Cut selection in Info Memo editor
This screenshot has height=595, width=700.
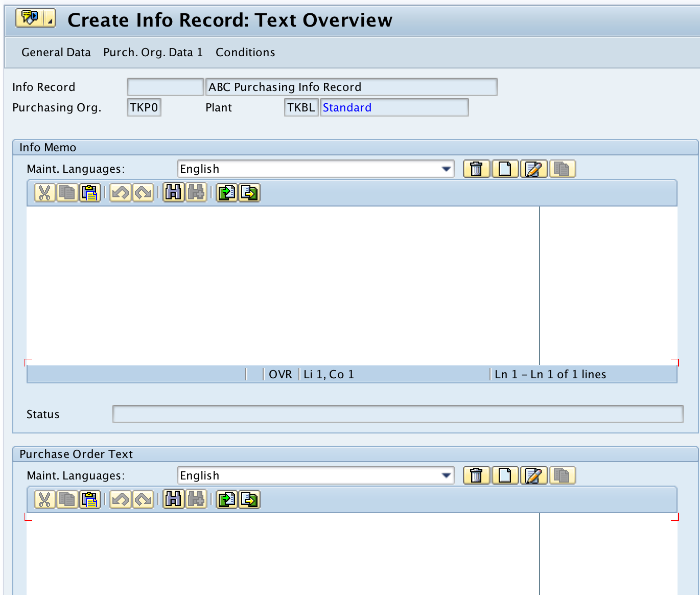pyautogui.click(x=44, y=193)
